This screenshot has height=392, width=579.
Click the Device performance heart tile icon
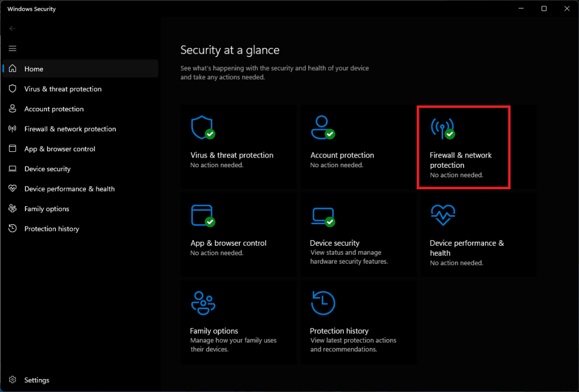(x=443, y=215)
